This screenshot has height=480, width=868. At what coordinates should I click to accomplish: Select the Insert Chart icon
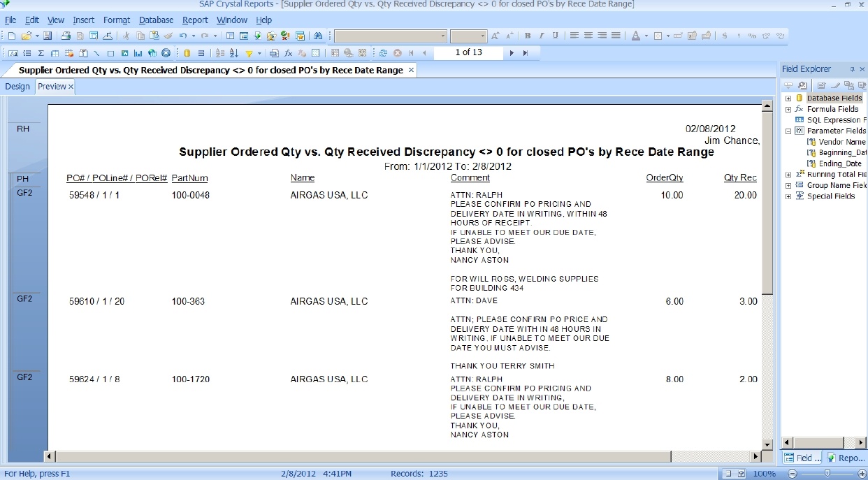pyautogui.click(x=137, y=52)
